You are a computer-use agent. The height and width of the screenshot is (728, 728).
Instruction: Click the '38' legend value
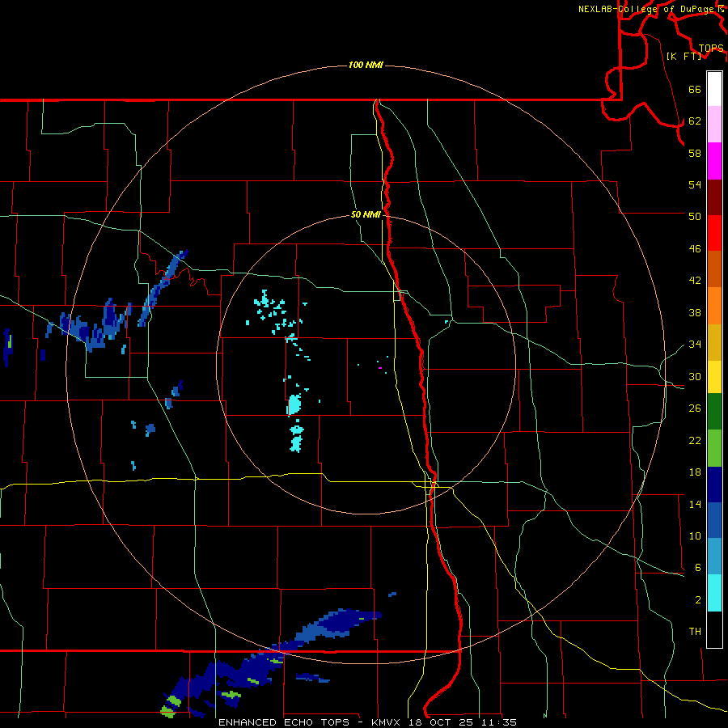pos(695,312)
